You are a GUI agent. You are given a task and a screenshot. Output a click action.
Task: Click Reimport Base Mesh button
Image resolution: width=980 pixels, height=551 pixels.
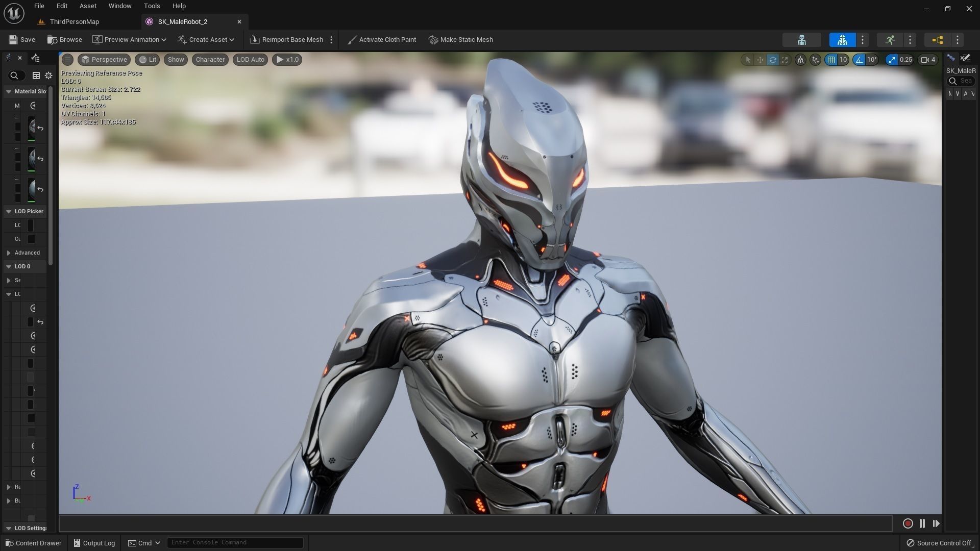286,39
